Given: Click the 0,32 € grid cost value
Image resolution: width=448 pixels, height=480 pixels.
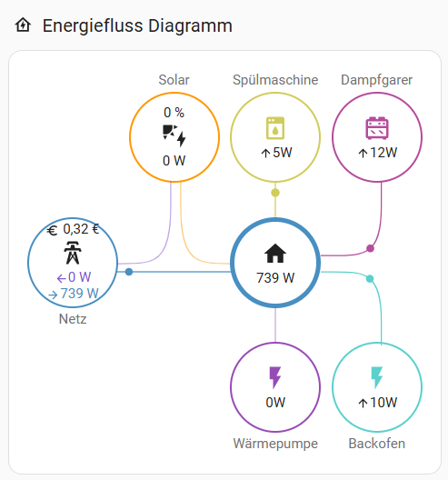Looking at the screenshot, I should point(81,229).
